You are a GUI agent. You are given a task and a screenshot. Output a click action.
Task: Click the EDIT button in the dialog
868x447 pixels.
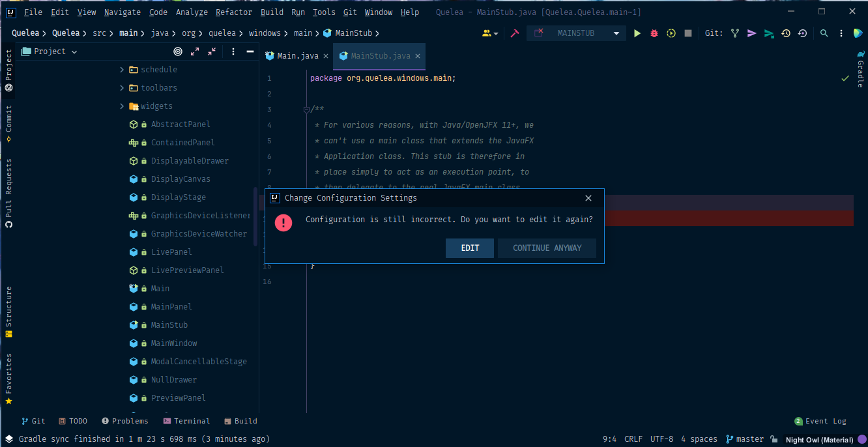[469, 248]
